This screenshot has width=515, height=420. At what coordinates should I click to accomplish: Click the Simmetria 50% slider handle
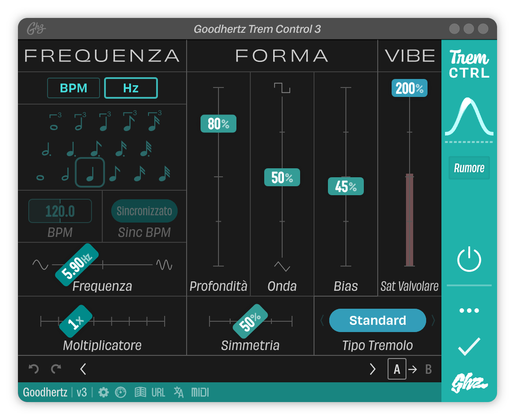click(250, 321)
